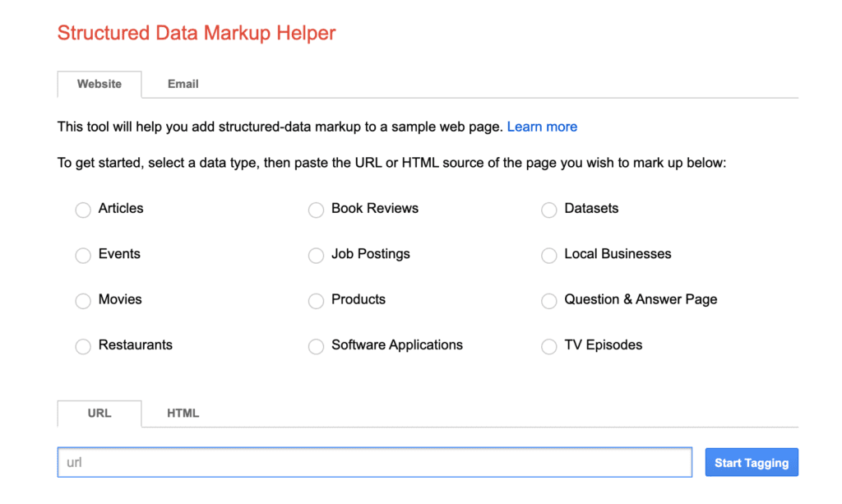Select the Software Applications radio button
The height and width of the screenshot is (504, 842).
point(317,347)
